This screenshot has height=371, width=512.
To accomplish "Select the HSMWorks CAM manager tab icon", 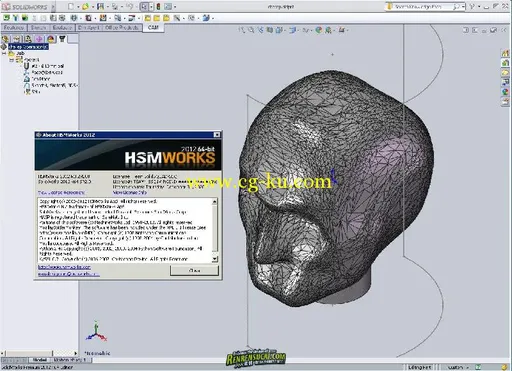I will click(x=62, y=39).
